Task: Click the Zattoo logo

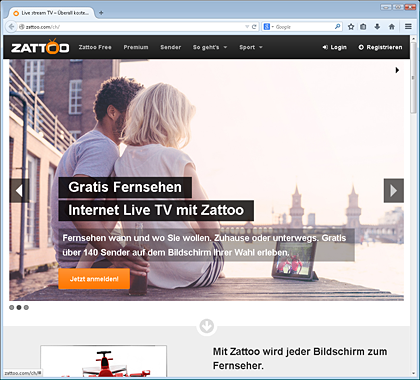Action: (x=40, y=47)
